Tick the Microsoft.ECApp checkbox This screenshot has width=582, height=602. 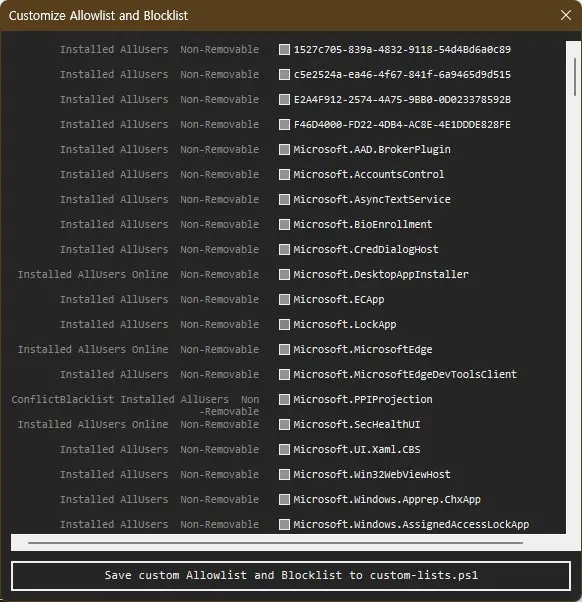[284, 299]
